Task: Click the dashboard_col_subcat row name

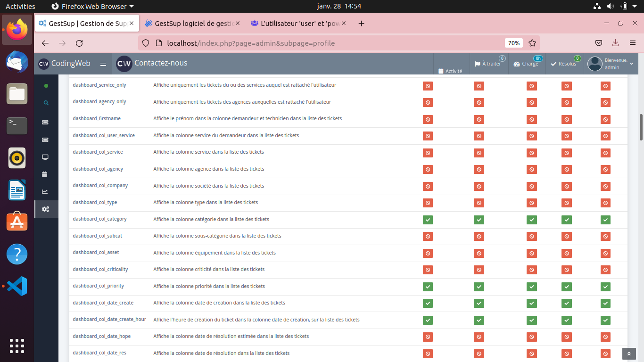Action: click(x=97, y=236)
